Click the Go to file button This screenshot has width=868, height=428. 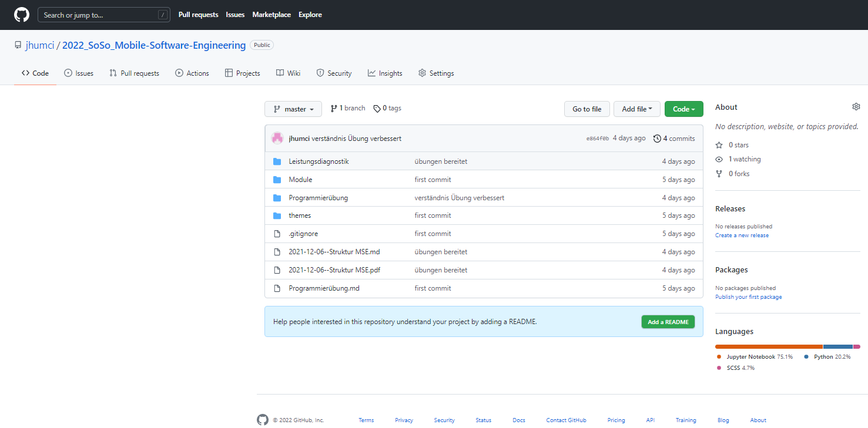point(587,109)
